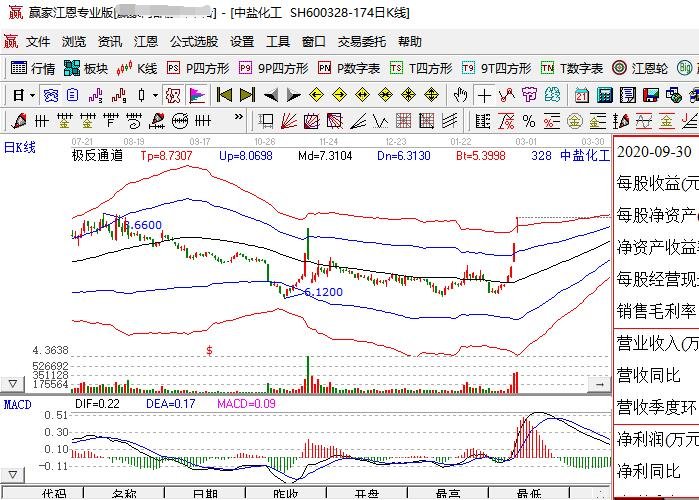Screen dimensions: 699x500
Task: Open the P四方形 tool
Action: click(x=198, y=68)
